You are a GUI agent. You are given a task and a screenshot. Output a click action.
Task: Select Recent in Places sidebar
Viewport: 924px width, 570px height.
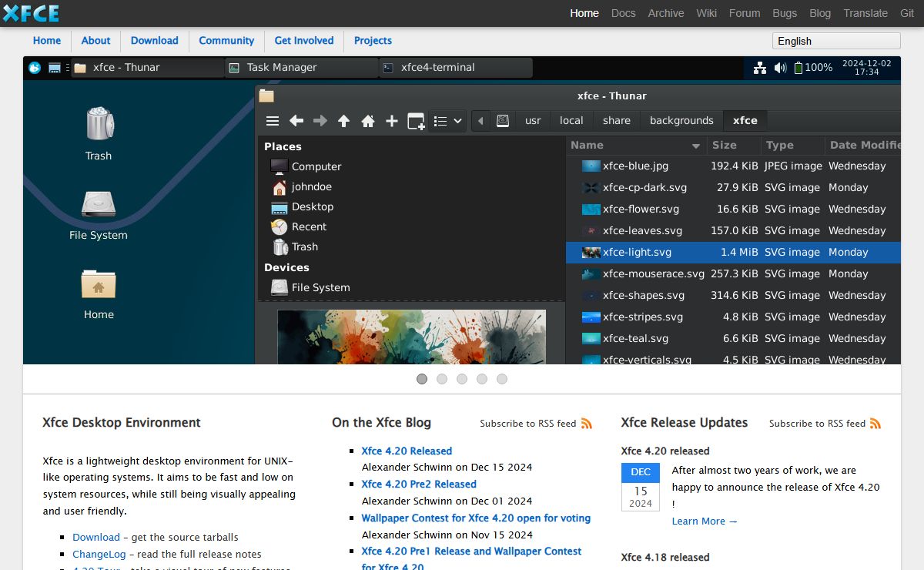click(299, 226)
